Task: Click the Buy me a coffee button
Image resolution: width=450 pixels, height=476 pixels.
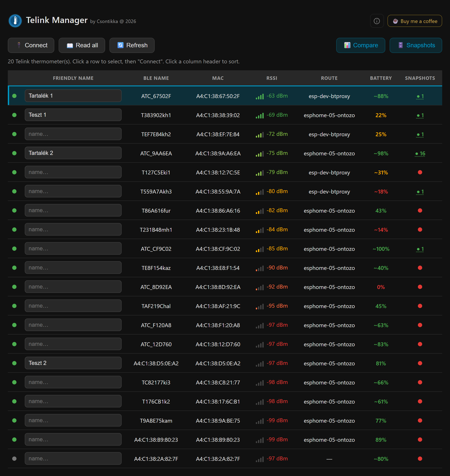Action: [415, 21]
